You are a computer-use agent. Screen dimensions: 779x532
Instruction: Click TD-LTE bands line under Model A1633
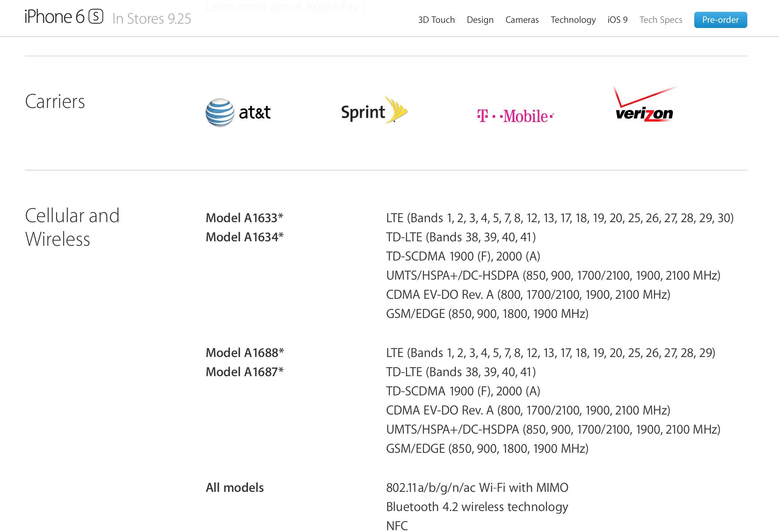click(x=461, y=237)
